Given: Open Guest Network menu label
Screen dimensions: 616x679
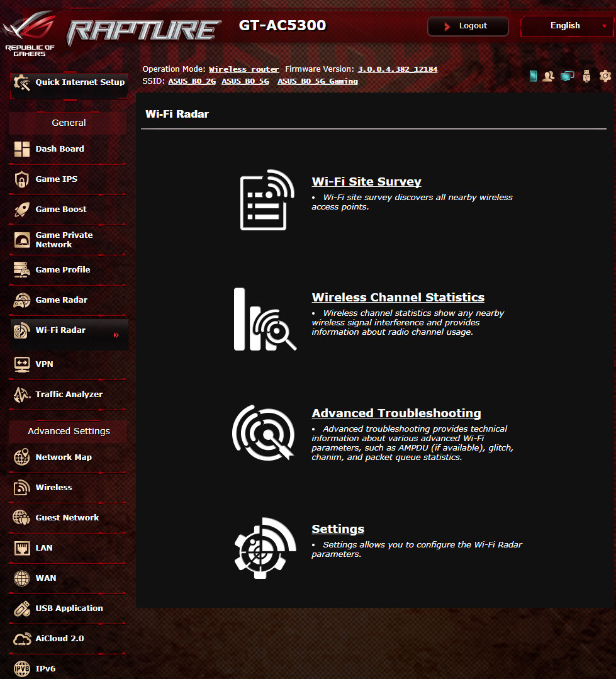Looking at the screenshot, I should click(67, 517).
